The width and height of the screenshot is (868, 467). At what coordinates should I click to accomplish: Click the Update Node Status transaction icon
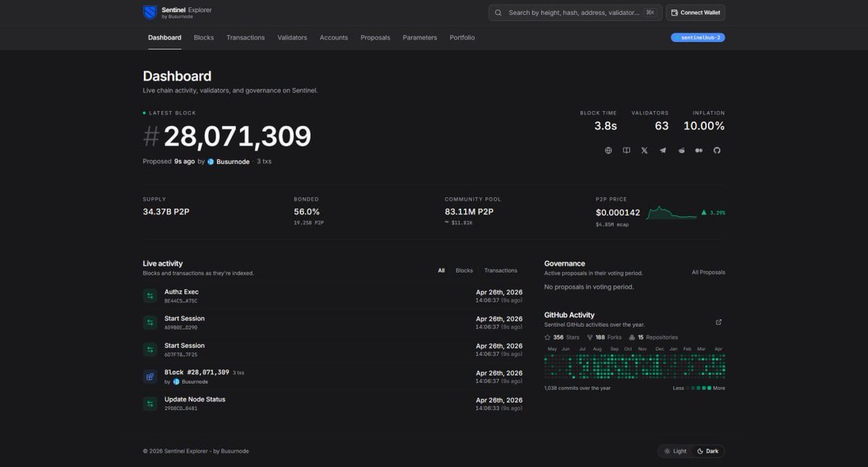pyautogui.click(x=150, y=403)
